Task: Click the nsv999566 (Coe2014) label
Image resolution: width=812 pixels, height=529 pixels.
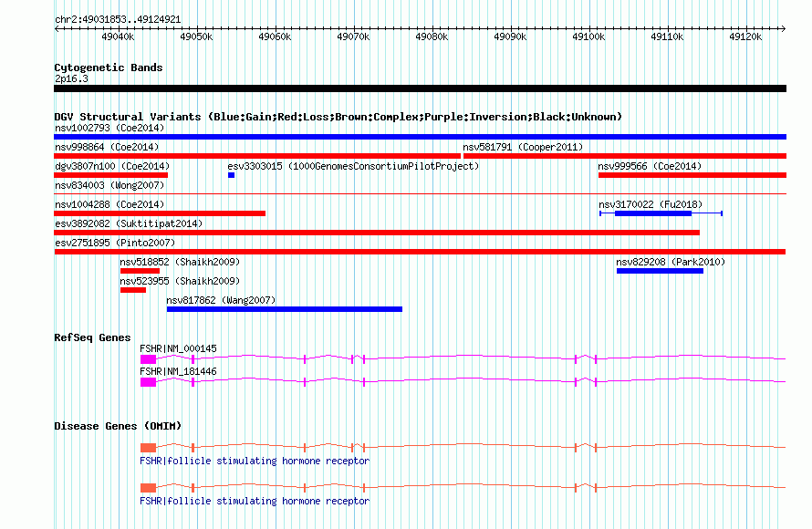Action: 650,166
